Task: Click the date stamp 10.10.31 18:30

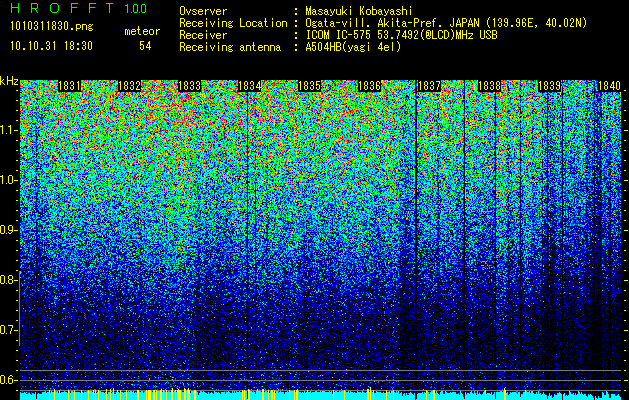Action: click(x=51, y=46)
